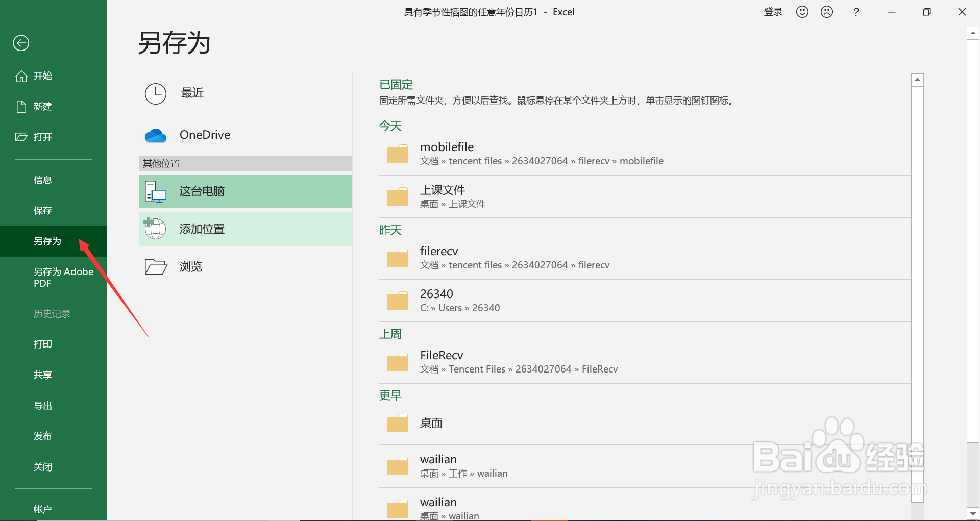Screen dimensions: 980x521
Task: Click the smiley face feedback icon
Action: (x=802, y=12)
